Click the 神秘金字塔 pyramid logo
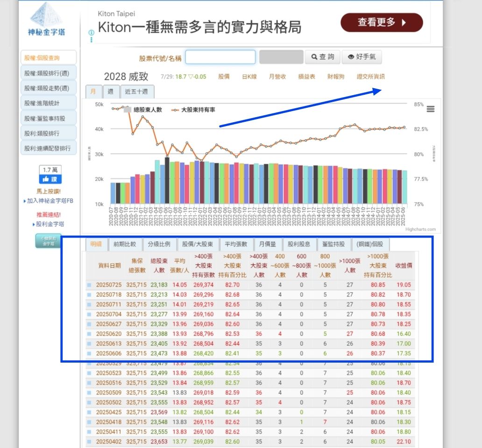 tap(46, 19)
